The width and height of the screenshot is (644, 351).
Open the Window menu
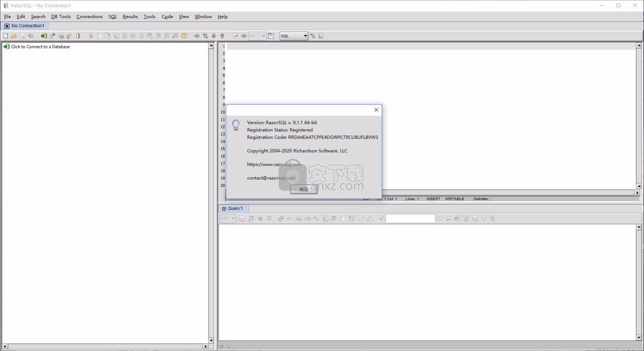pyautogui.click(x=203, y=17)
